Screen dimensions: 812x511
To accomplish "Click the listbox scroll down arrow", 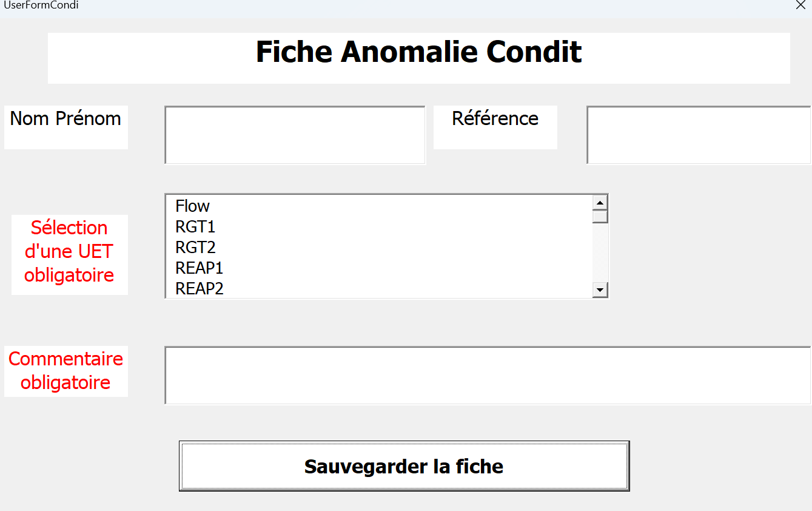I will pos(600,290).
